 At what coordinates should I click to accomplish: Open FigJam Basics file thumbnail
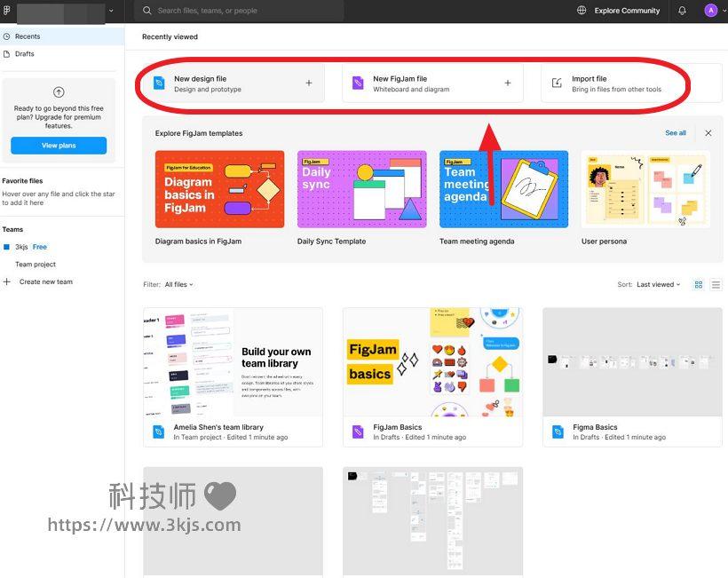(x=432, y=362)
